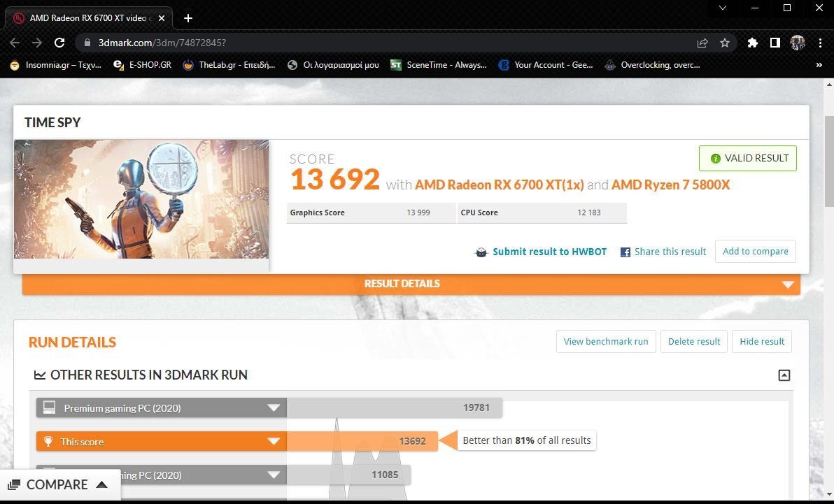The image size is (834, 504).
Task: Expand Premium gaming PC (2020) row
Action: click(x=274, y=408)
